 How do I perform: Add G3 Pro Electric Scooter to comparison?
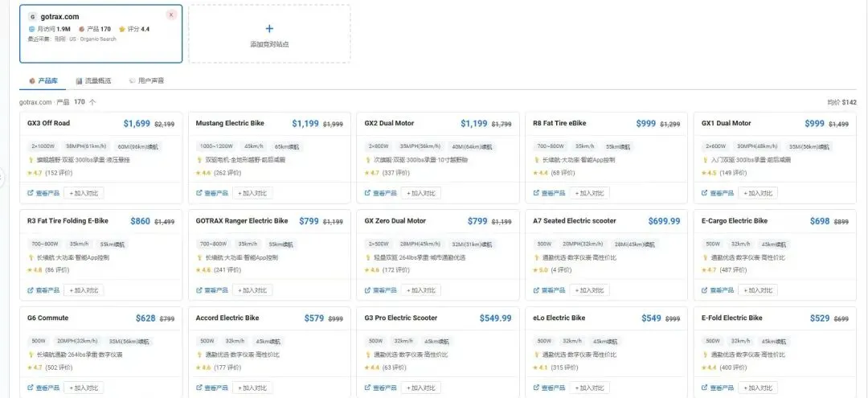point(420,388)
